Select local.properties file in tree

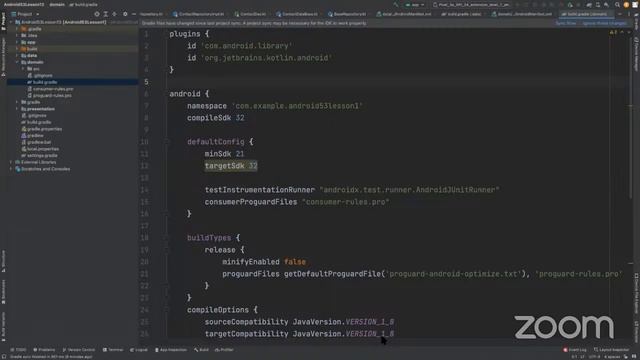click(43, 149)
